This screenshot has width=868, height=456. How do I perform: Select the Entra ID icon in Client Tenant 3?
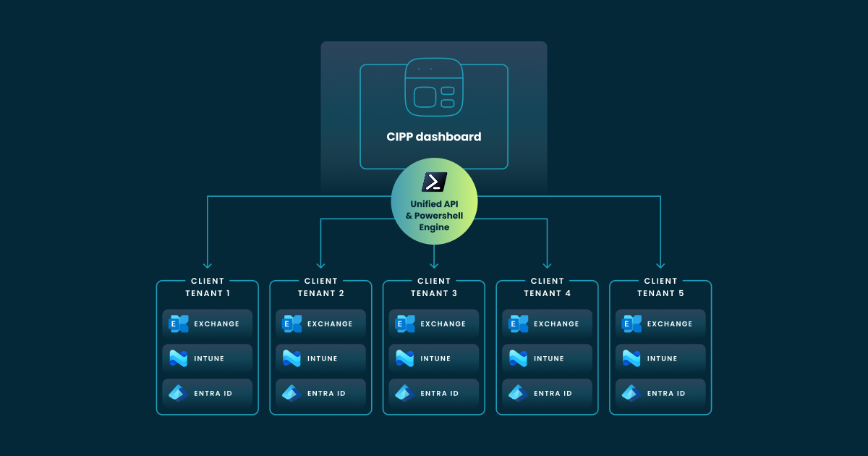[405, 393]
